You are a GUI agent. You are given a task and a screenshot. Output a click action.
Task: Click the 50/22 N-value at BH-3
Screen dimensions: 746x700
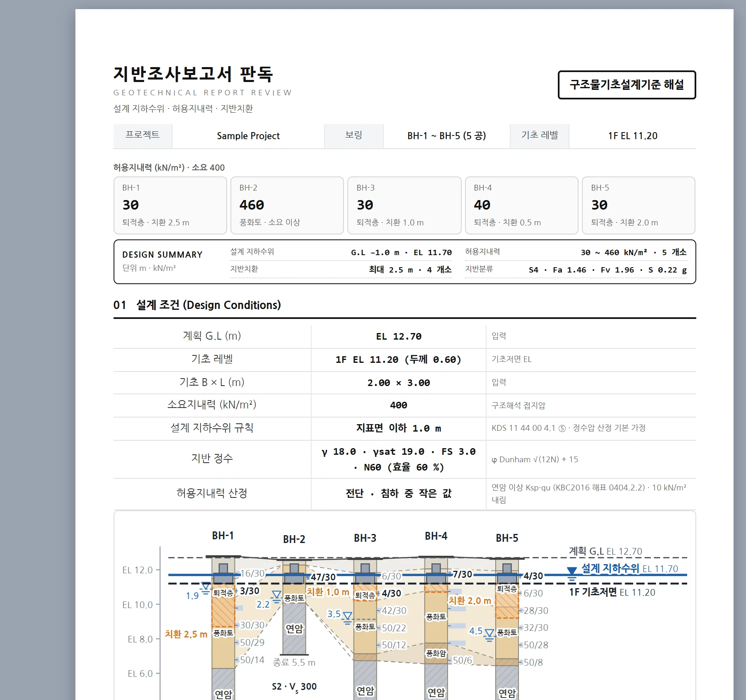[x=394, y=628]
